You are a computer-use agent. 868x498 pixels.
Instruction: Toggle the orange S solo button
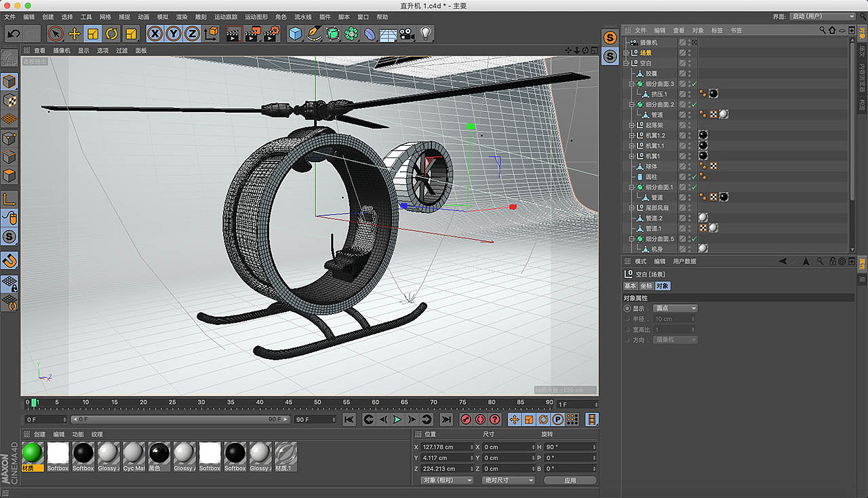pyautogui.click(x=610, y=38)
